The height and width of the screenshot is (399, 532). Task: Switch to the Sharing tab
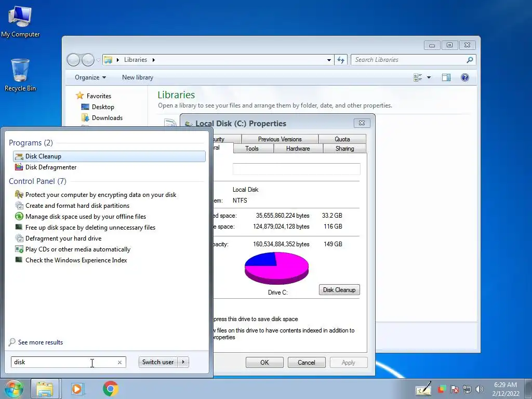[x=345, y=149]
